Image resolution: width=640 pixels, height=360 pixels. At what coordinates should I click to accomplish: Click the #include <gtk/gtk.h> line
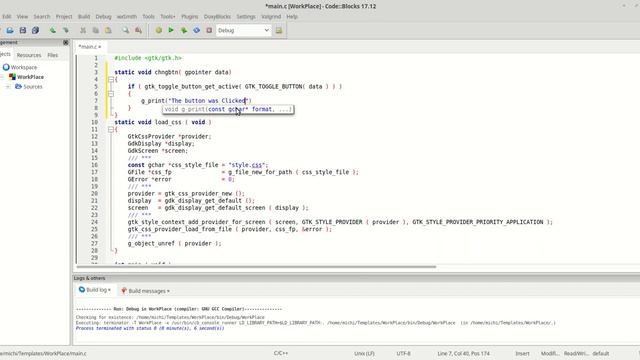148,58
